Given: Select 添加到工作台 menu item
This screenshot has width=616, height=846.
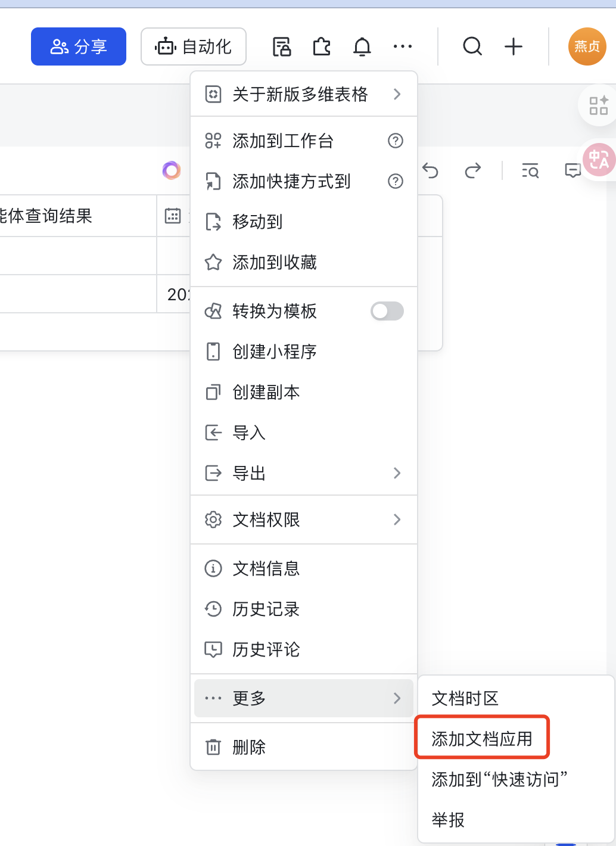Looking at the screenshot, I should (304, 141).
